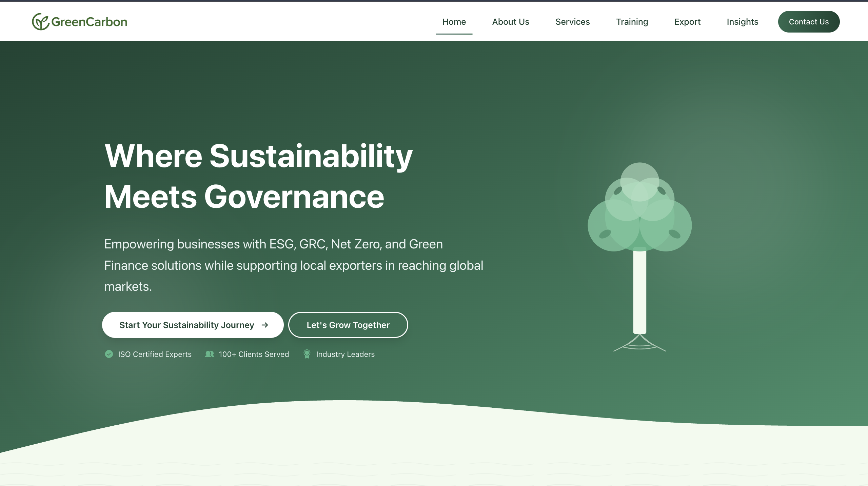Viewport: 868px width, 486px height.
Task: Click the Where Sustainability Meets Governance heading
Action: [x=258, y=176]
